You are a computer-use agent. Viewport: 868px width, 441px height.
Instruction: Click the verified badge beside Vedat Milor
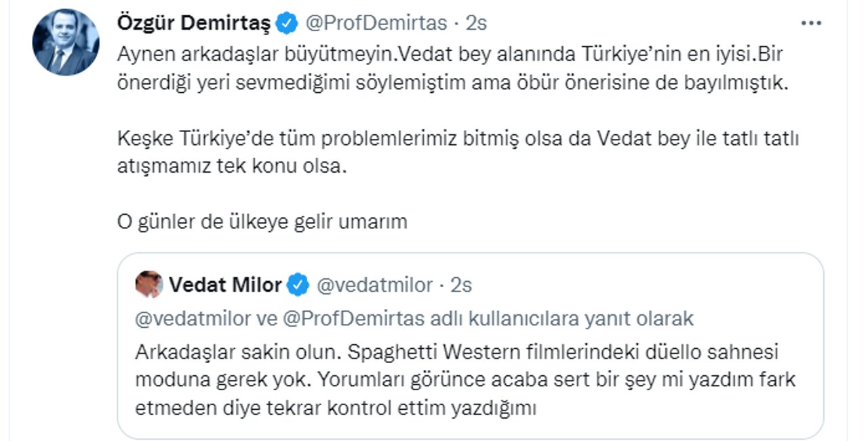pyautogui.click(x=298, y=285)
